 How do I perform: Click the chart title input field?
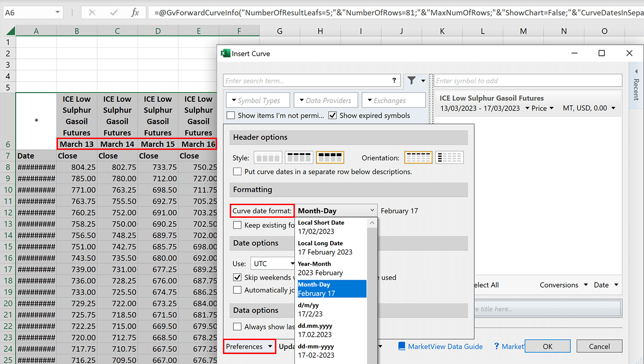pos(547,309)
